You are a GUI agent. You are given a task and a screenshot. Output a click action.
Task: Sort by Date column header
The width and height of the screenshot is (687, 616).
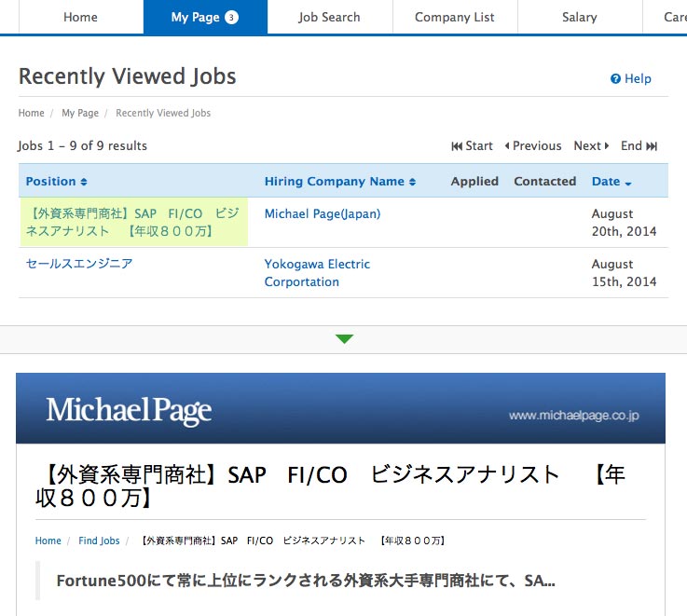pos(611,182)
